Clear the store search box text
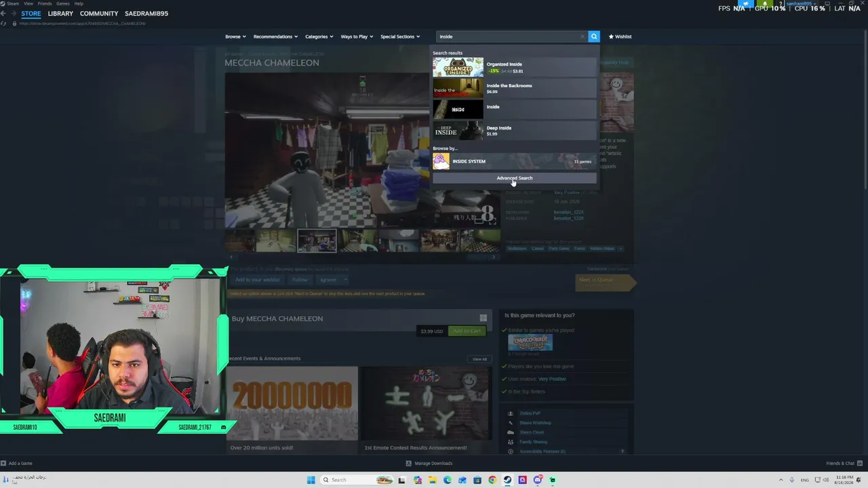868x488 pixels. coord(582,37)
